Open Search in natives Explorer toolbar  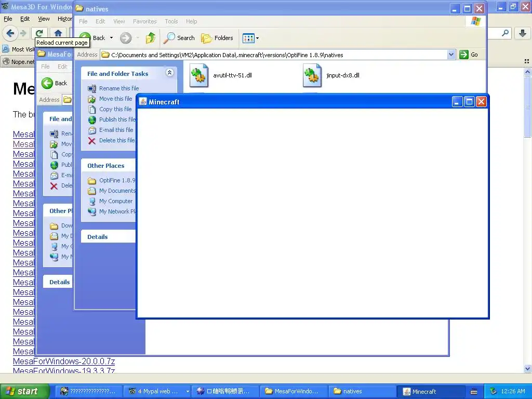pyautogui.click(x=179, y=38)
